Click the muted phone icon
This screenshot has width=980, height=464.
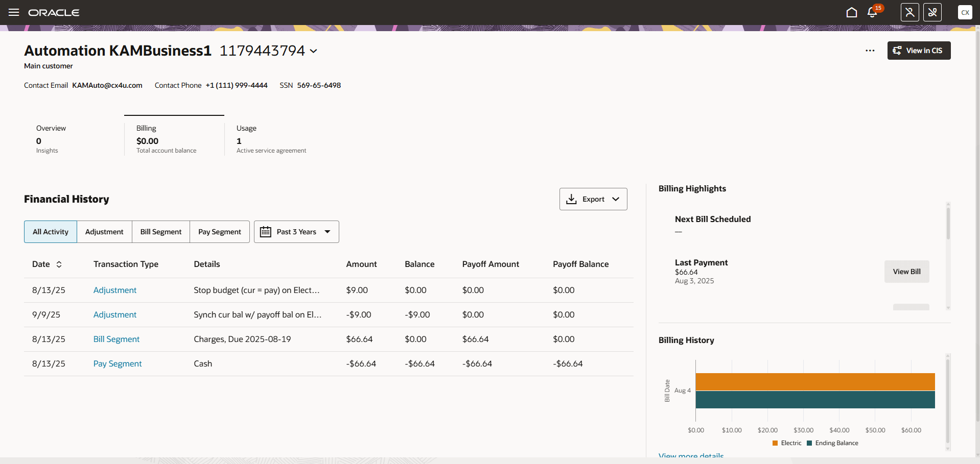coord(932,12)
